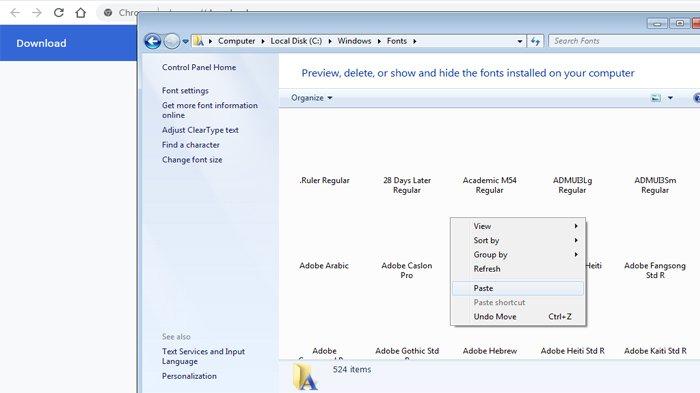Expand the arrow after Windows breadcrumb

[379, 41]
